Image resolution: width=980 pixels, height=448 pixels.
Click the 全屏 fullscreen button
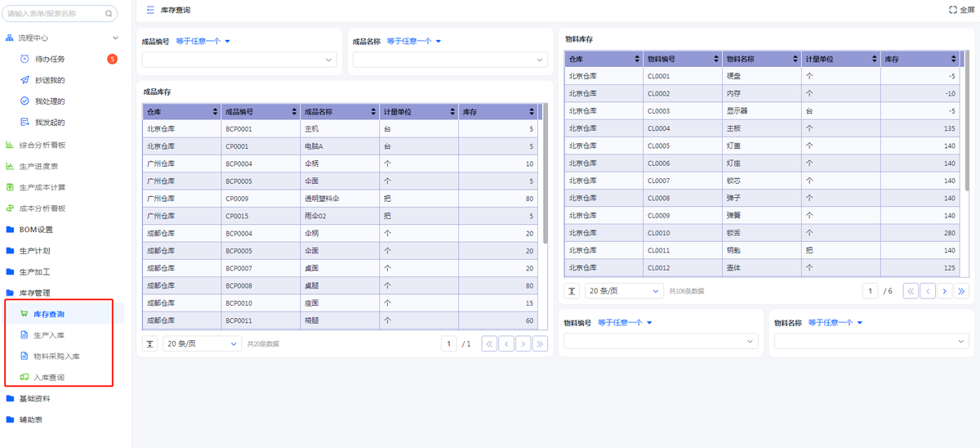point(961,10)
